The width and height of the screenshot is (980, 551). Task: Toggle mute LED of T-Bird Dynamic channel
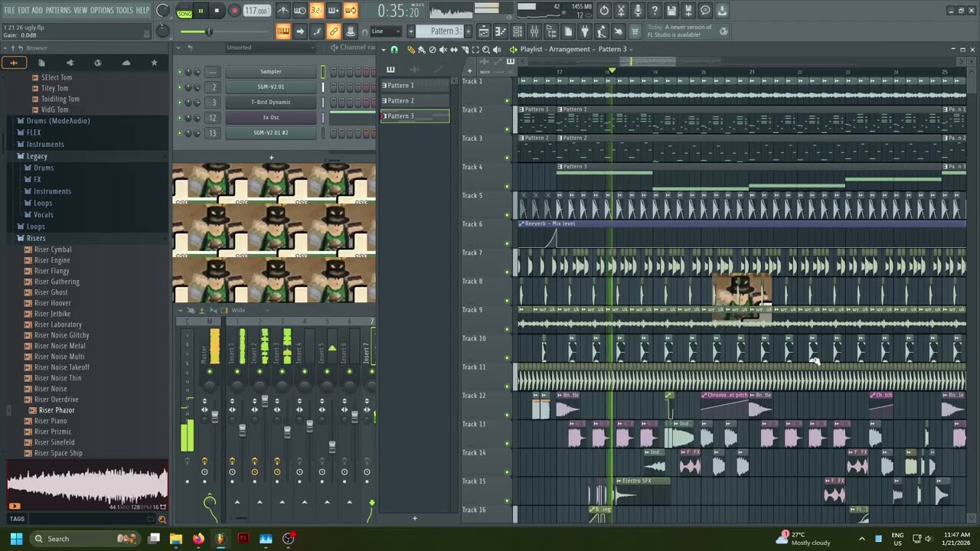[179, 103]
